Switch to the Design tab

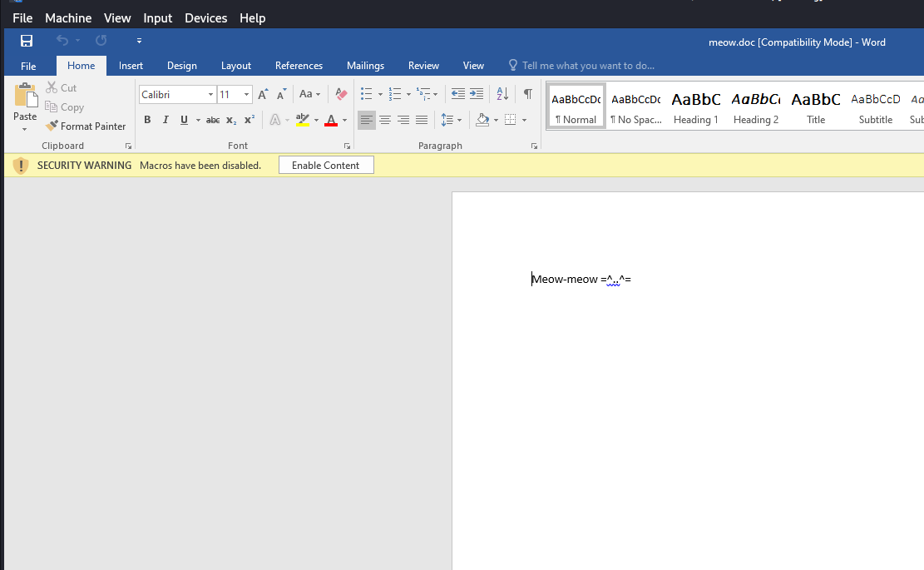(181, 66)
